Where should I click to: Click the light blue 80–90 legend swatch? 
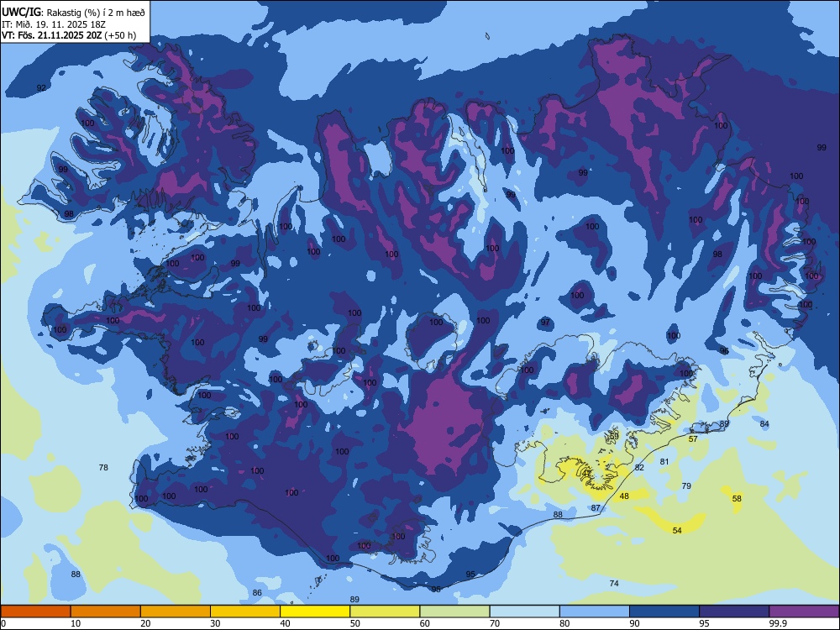point(595,612)
